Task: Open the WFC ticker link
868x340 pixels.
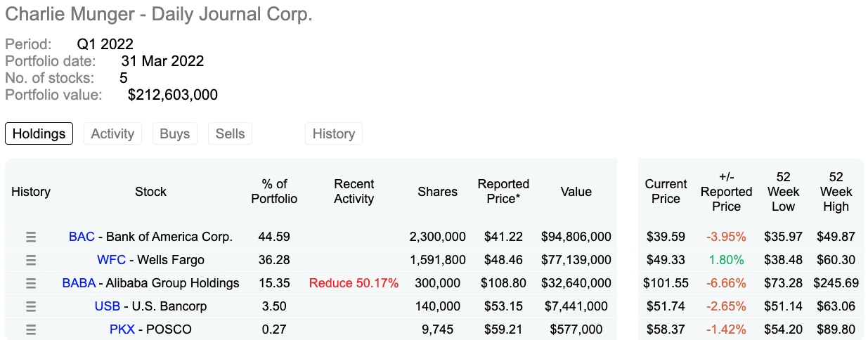Action: 111,260
